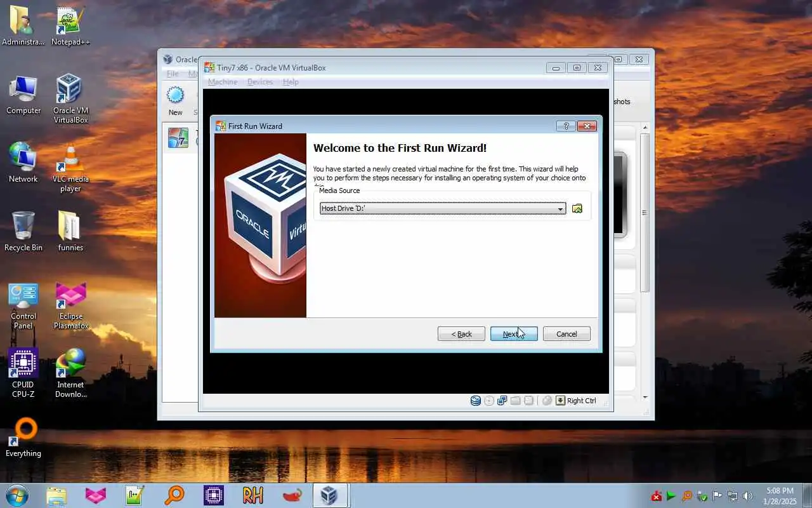This screenshot has height=508, width=812.
Task: Go Back in the First Run Wizard
Action: click(x=461, y=334)
